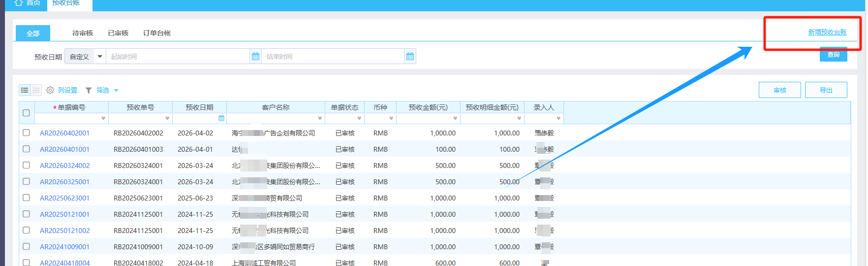Select cell RB20260401003

[x=138, y=149]
